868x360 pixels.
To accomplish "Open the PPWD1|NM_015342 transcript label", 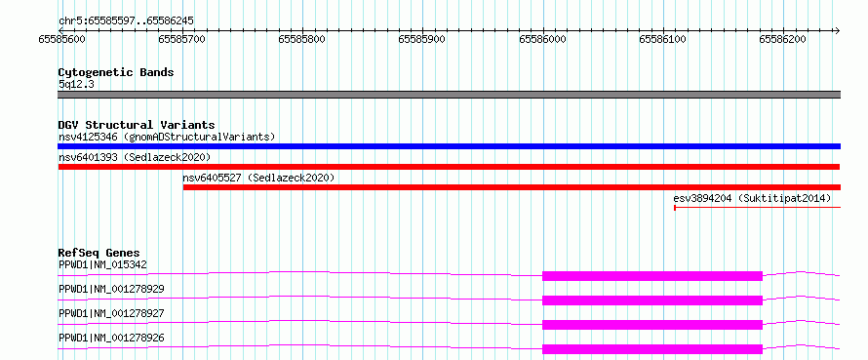I will click(102, 264).
